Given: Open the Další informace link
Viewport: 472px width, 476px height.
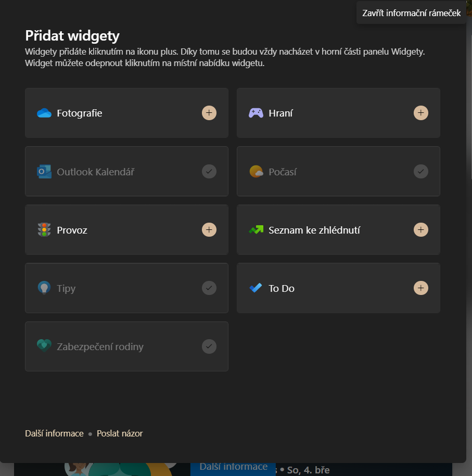Looking at the screenshot, I should pos(54,433).
